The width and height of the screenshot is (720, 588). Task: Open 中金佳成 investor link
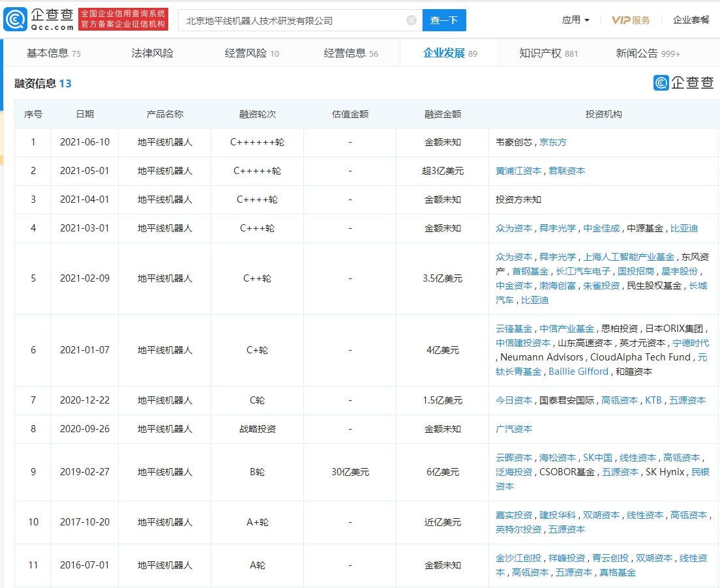click(601, 228)
